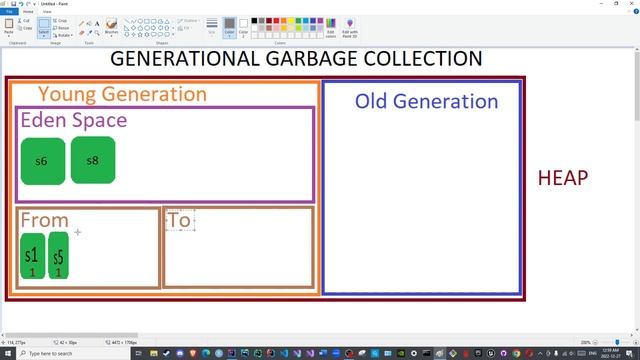Click the Paste clipboard icon

pos(9,24)
